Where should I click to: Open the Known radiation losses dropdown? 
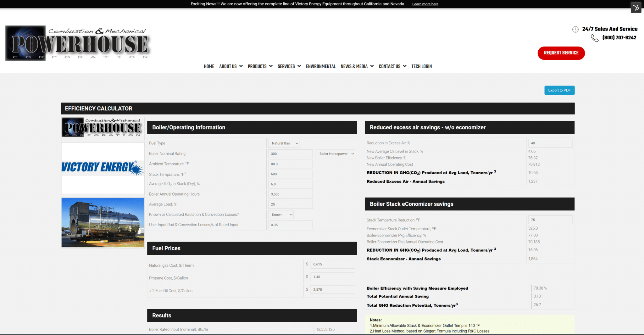(x=281, y=215)
